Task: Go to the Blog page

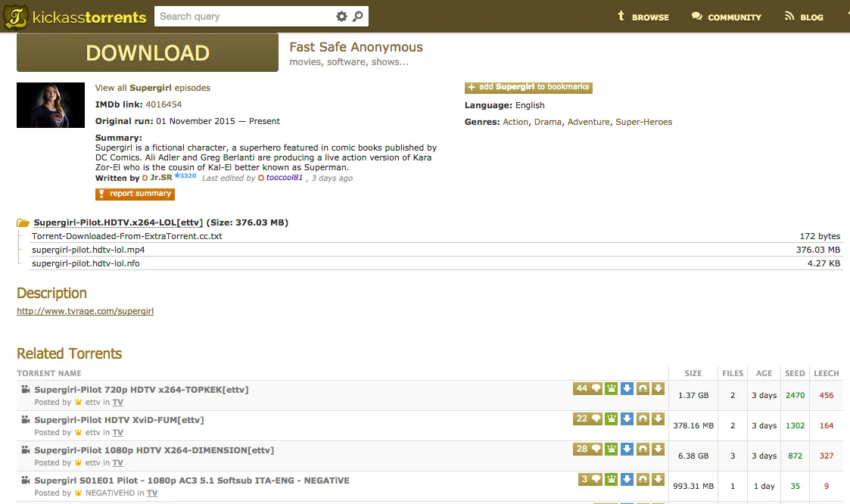Action: pos(804,17)
